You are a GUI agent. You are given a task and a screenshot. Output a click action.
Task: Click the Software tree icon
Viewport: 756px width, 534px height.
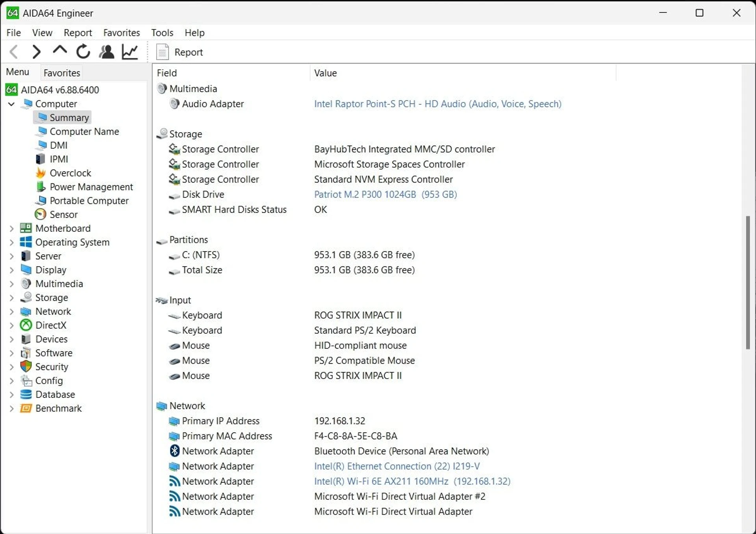(x=26, y=353)
